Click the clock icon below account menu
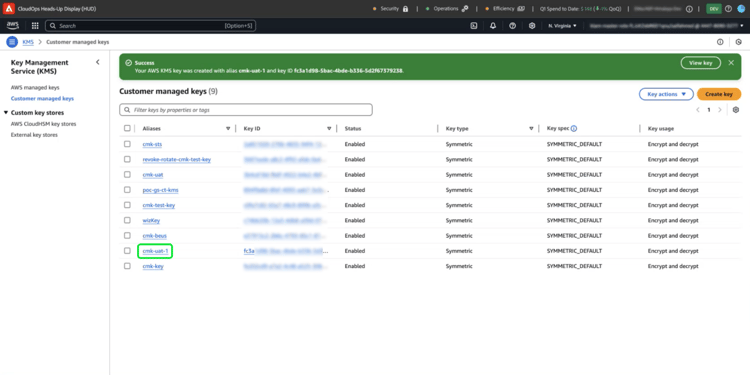This screenshot has width=750, height=375. (739, 42)
